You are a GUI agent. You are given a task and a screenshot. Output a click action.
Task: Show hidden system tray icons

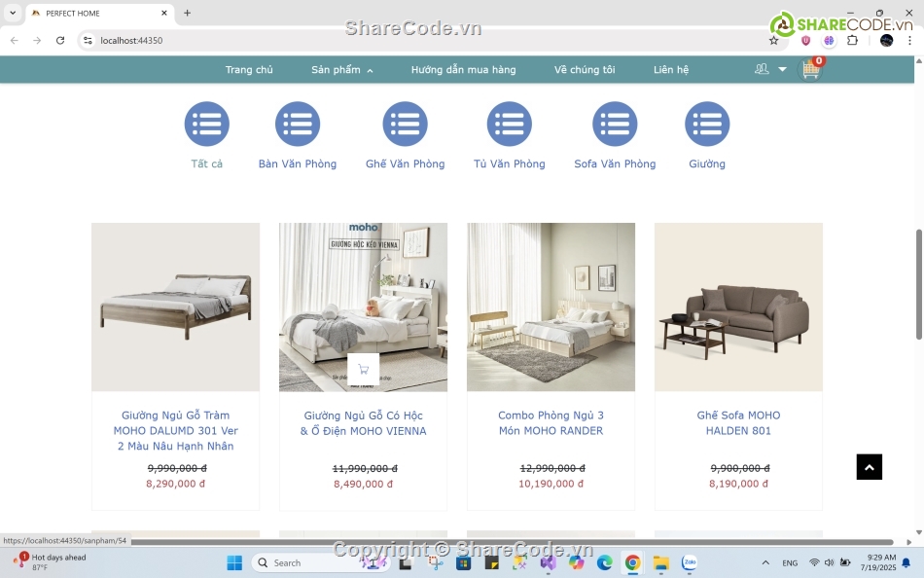pyautogui.click(x=765, y=562)
